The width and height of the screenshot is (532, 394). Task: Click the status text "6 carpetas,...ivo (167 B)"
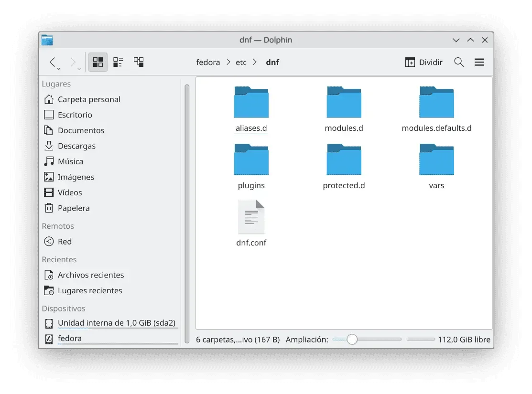[x=238, y=340]
